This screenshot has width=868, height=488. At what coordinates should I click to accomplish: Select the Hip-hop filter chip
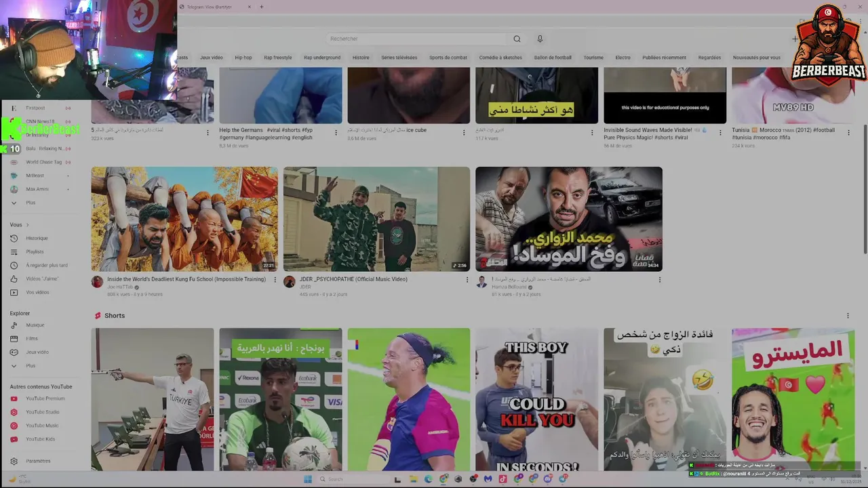click(243, 58)
